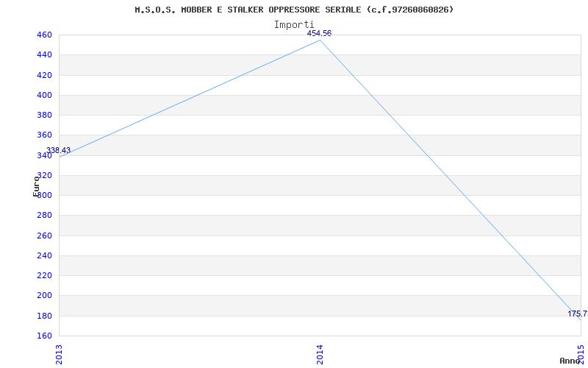Click the 420 y-axis tick label
The height and width of the screenshot is (368, 588).
[44, 75]
